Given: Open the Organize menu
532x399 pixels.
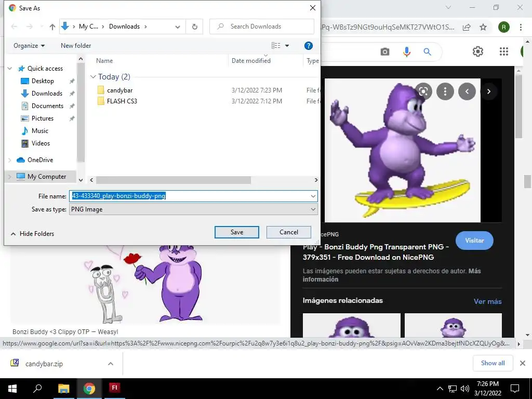Looking at the screenshot, I should click(29, 46).
